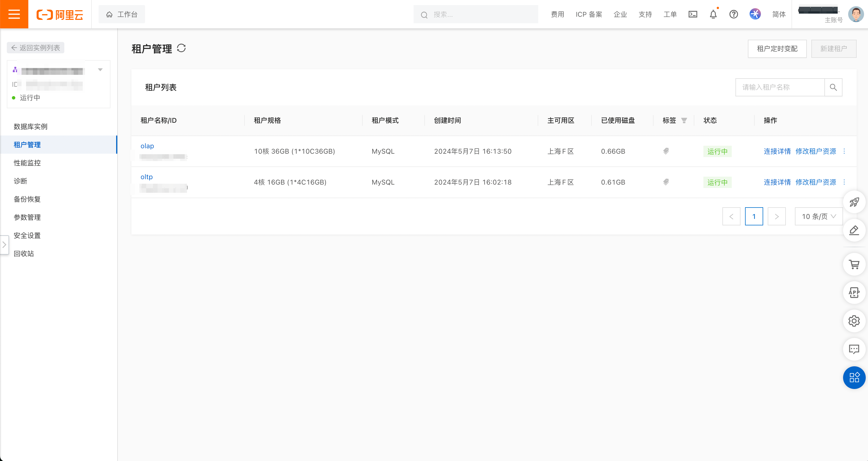
Task: Click the refresh icon beside 租户管理 title
Action: (x=181, y=48)
